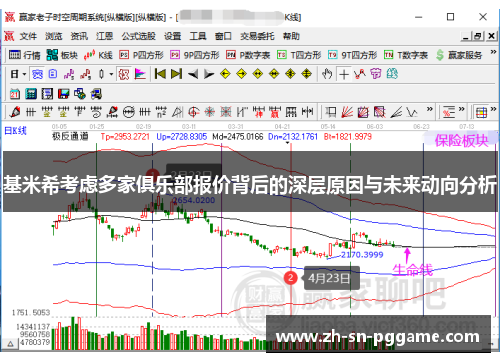Toggle the red 极 channel indicator icon
The image size is (500, 362).
tap(124, 74)
